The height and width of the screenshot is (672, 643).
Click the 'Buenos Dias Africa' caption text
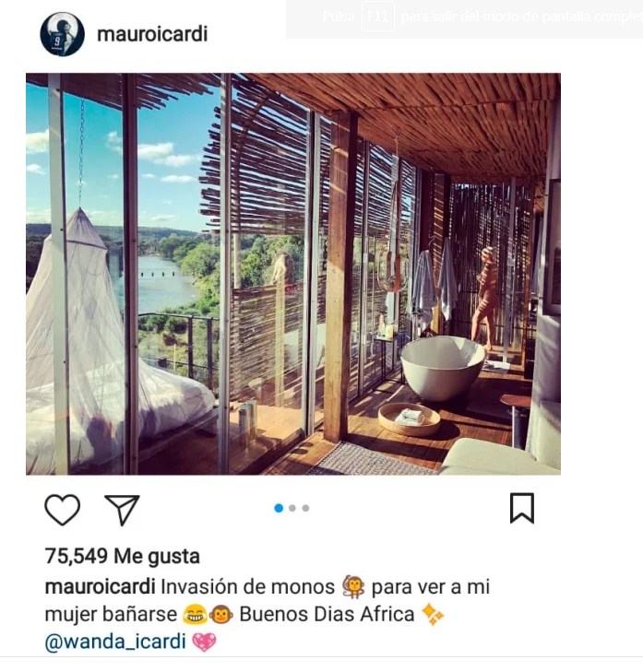click(x=327, y=614)
